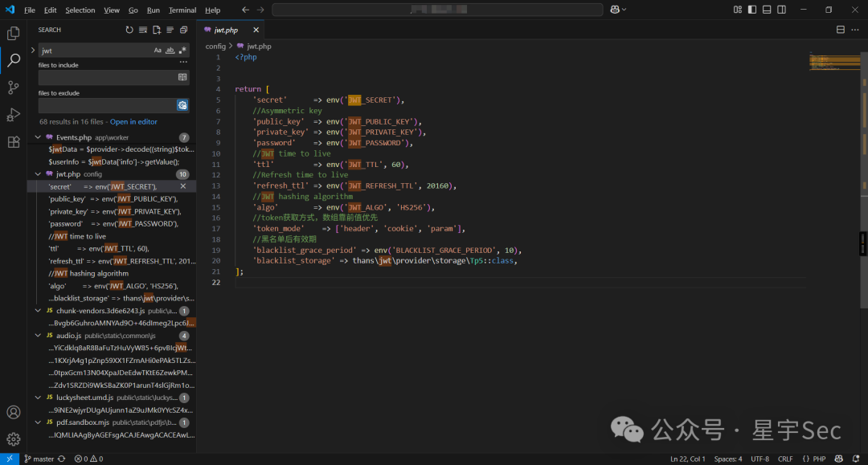This screenshot has width=868, height=465.
Task: Go forward in navigation history
Action: (x=260, y=10)
